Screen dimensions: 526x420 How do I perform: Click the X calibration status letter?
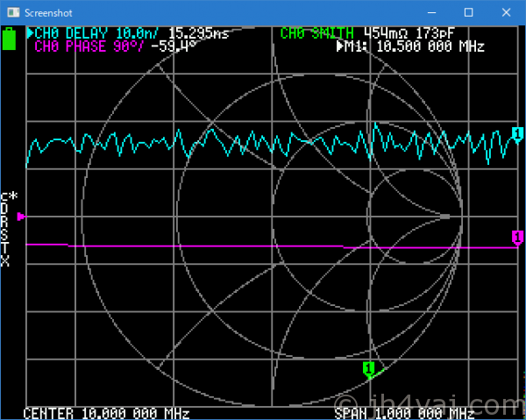point(4,262)
